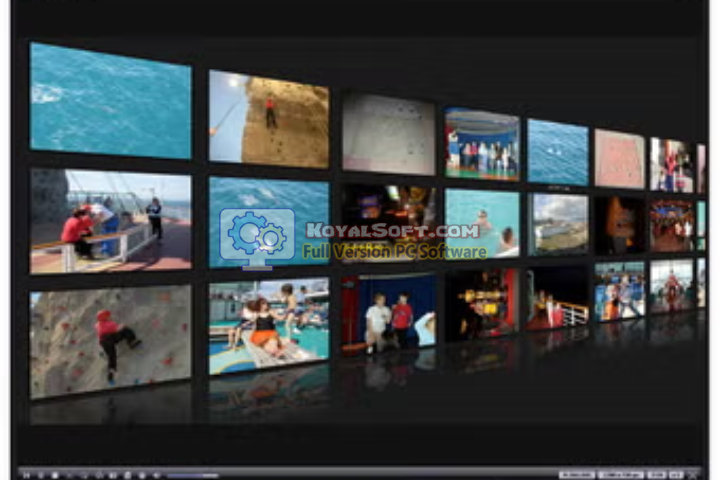The width and height of the screenshot is (720, 480).
Task: Open the photo of swimmers in turquoise pool
Action: pos(482,223)
